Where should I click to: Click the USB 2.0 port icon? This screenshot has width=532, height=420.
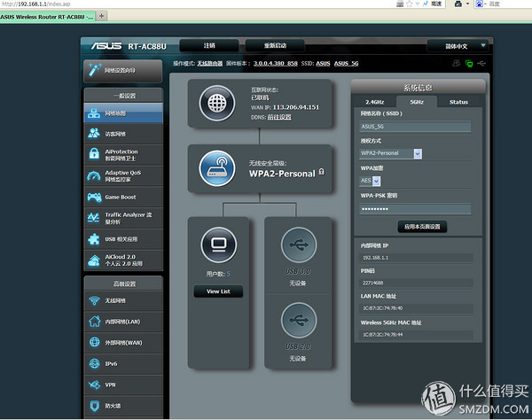[299, 321]
